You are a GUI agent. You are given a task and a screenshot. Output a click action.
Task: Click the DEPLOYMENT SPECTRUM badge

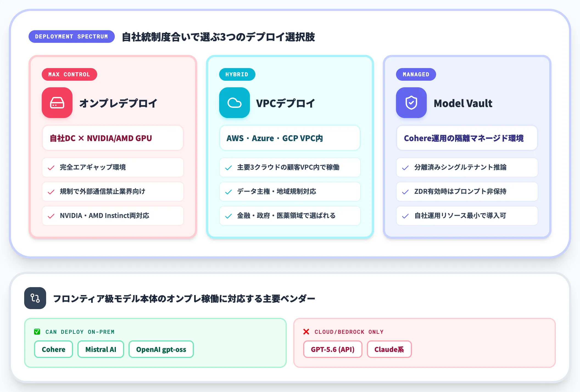[72, 37]
